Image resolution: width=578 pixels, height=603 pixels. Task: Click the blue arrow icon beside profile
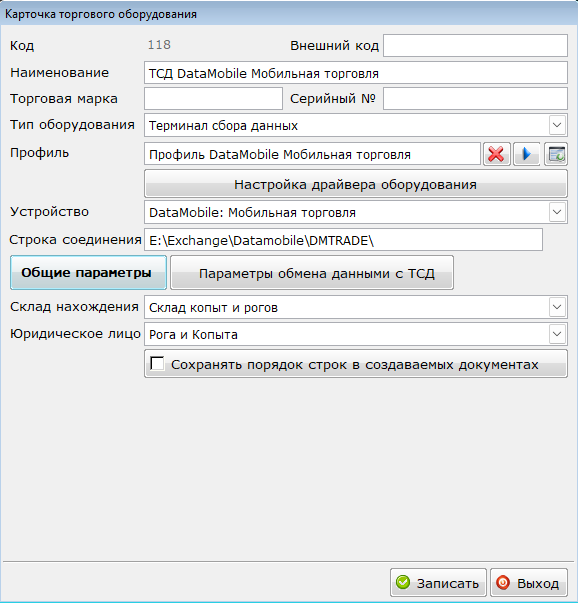[526, 154]
